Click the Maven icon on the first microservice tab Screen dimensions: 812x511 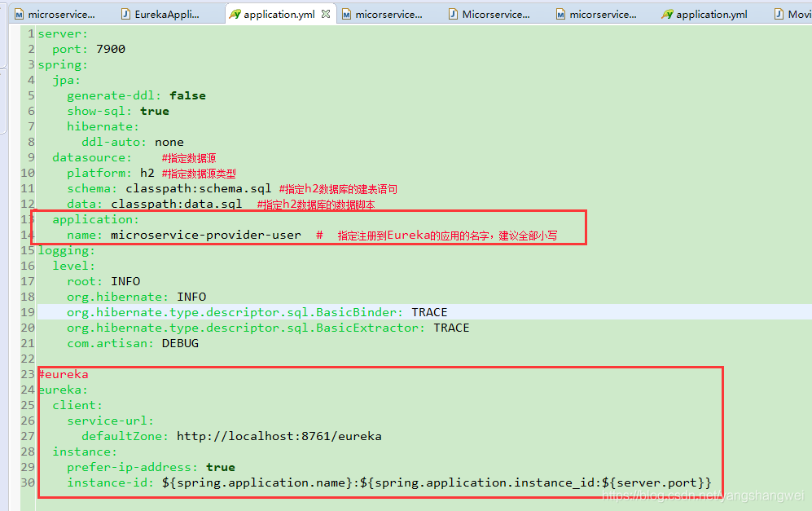19,14
